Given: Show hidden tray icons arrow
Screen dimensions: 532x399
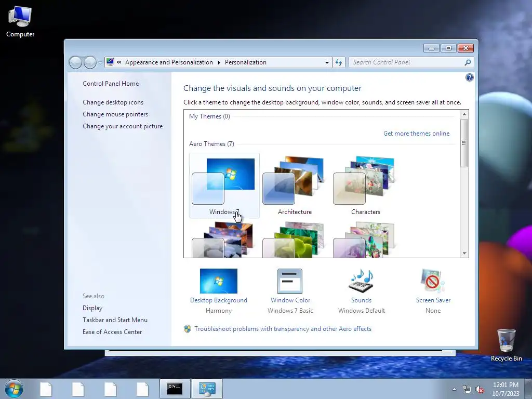Looking at the screenshot, I should (x=454, y=389).
